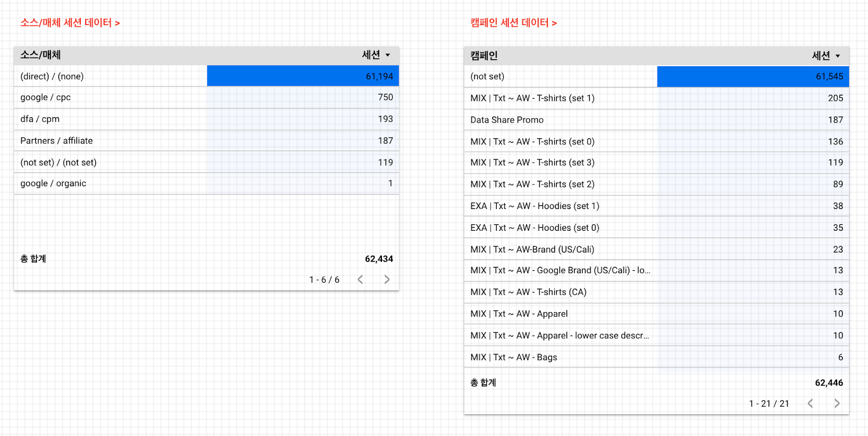Select MIX T-shirts (set 1) campaign row
Viewport: 868px width, 436px height.
(656, 98)
